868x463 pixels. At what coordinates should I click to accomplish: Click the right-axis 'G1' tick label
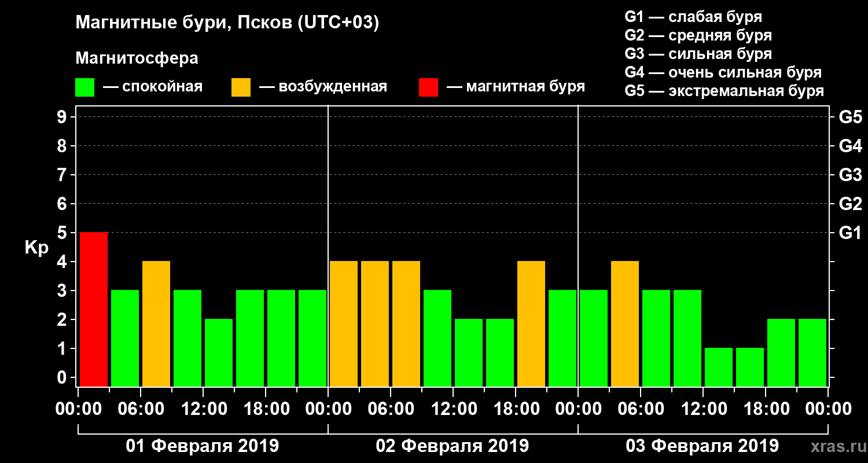coord(850,233)
